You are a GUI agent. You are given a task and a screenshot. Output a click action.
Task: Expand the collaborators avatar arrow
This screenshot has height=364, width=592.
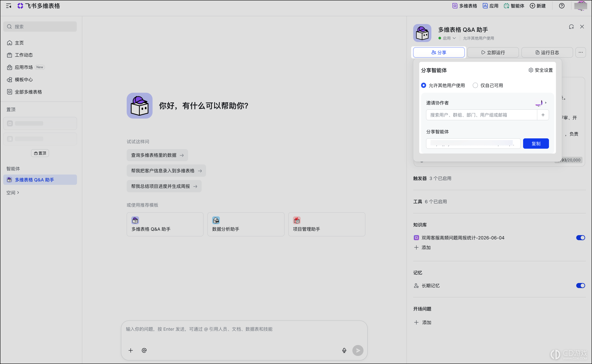tap(546, 103)
